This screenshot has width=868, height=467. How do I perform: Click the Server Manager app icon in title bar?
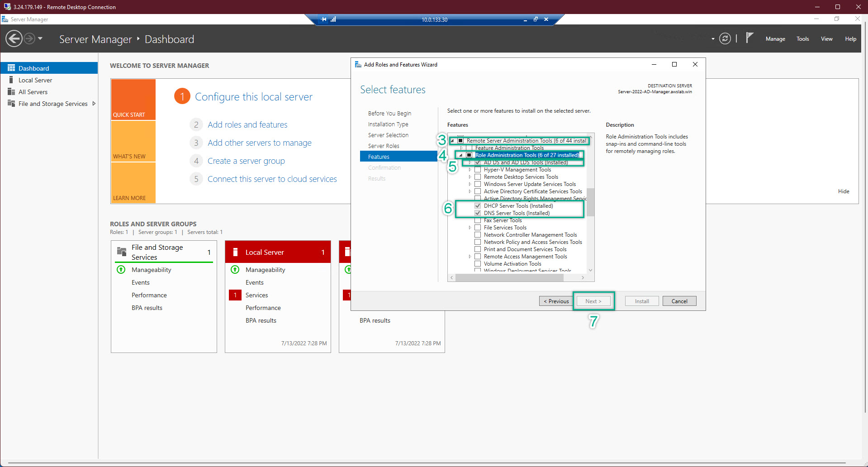[x=5, y=19]
